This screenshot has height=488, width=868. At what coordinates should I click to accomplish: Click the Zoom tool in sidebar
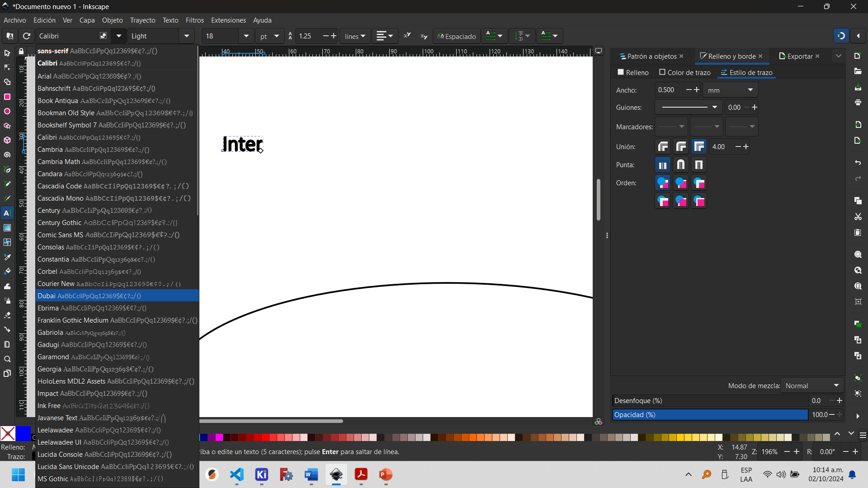[x=7, y=358]
